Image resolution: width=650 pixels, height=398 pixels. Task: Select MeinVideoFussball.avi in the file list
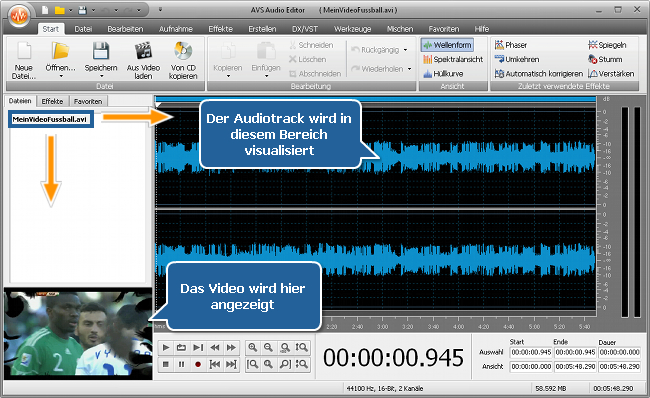(50, 119)
